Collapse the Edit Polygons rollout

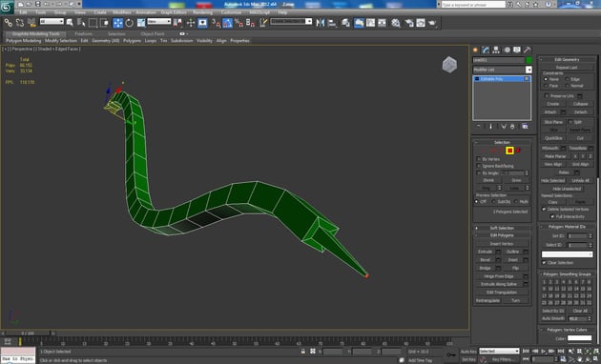[x=502, y=235]
